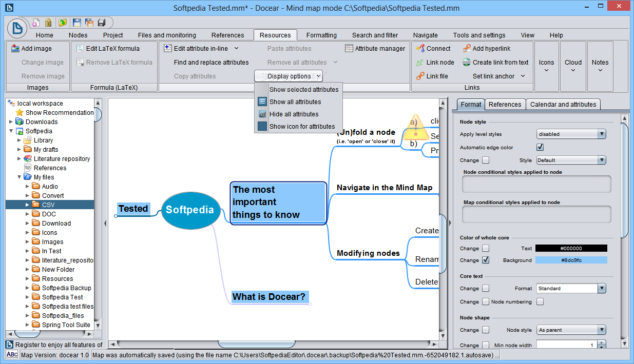Image resolution: width=634 pixels, height=364 pixels.
Task: Open a map using the folder icon
Action: click(63, 23)
